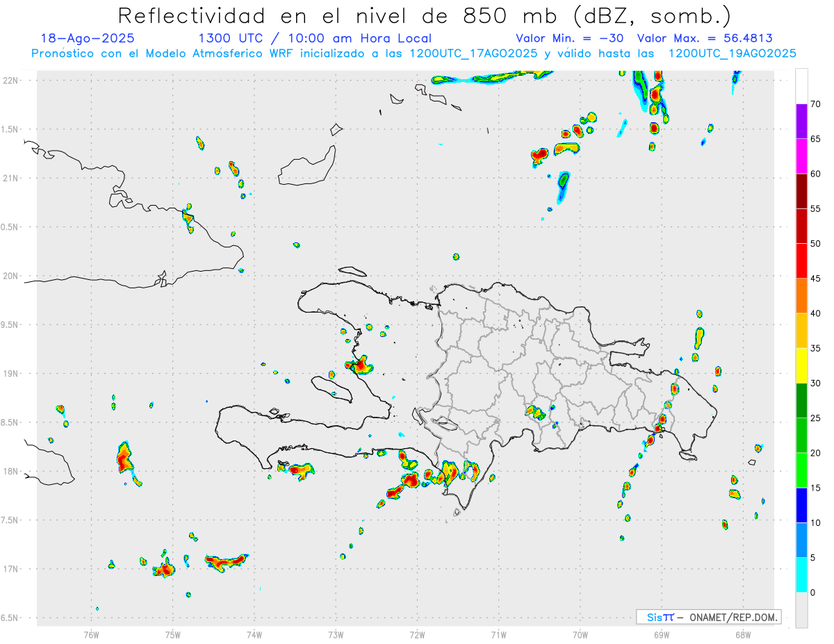Image resolution: width=834 pixels, height=644 pixels.
Task: Click the yellow 30–35 dBZ color band
Action: (x=801, y=365)
